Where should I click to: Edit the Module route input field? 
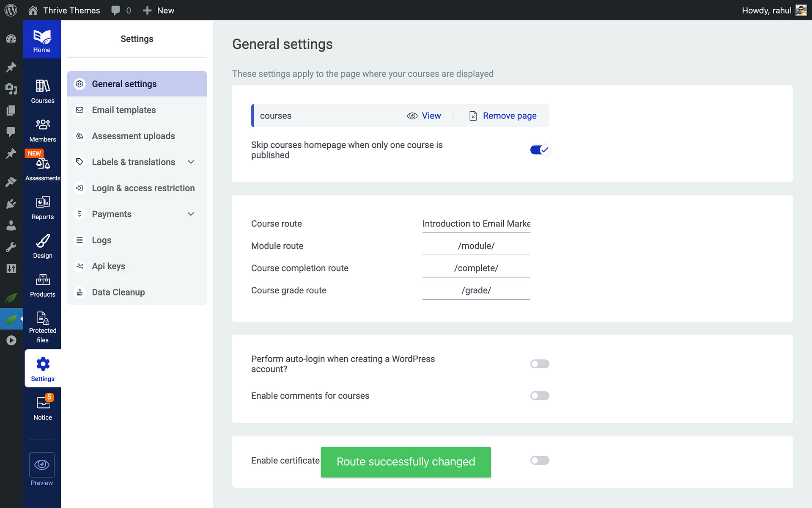tap(476, 246)
